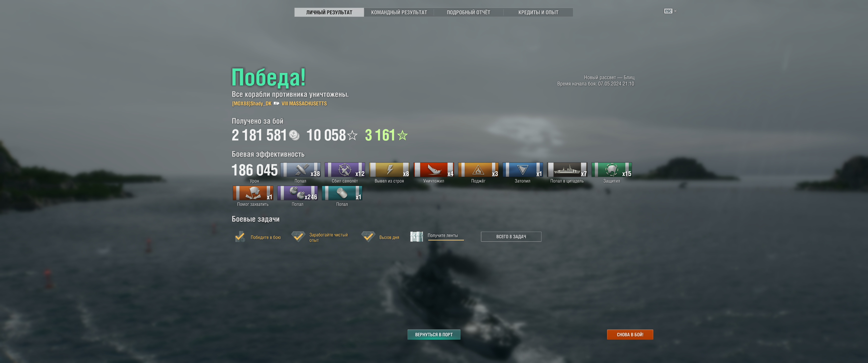Click the 'Получите ленты' task progress bar

pyautogui.click(x=446, y=240)
